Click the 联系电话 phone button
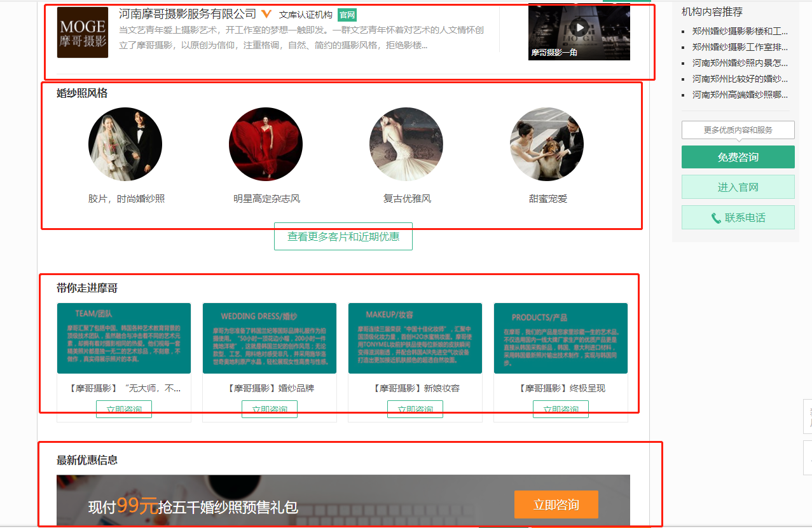Image resolution: width=812 pixels, height=528 pixels. click(738, 217)
